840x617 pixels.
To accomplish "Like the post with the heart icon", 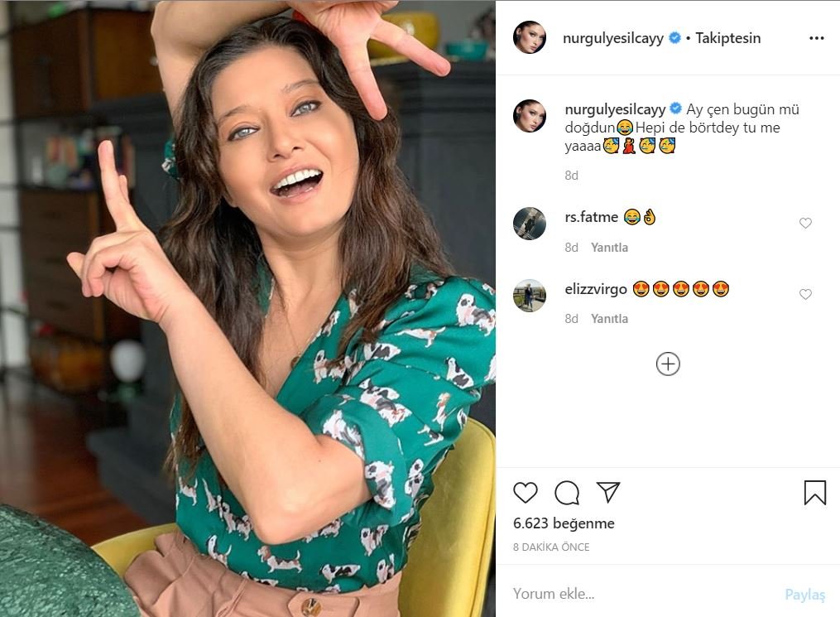I will click(x=526, y=493).
